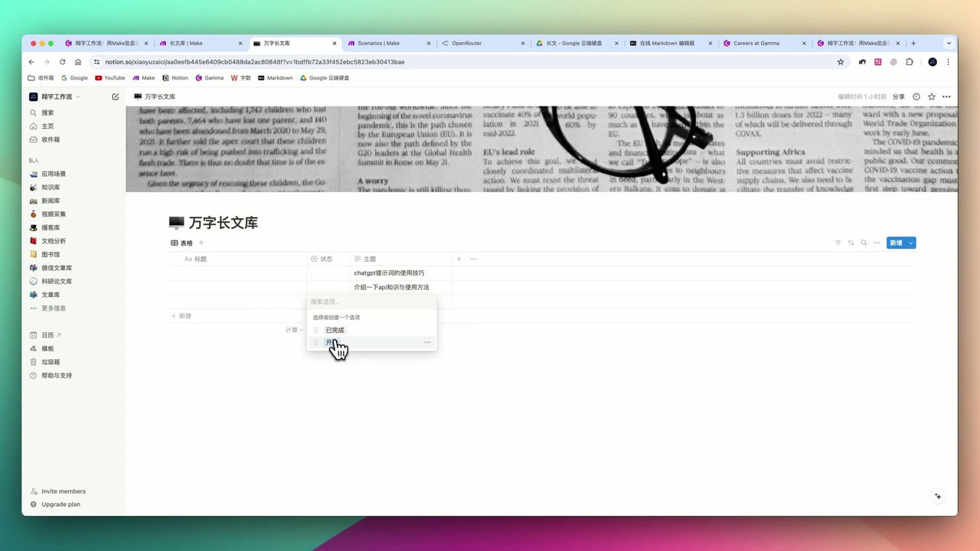Open the 更多信息 expander in the sidebar
The height and width of the screenshot is (551, 980).
click(x=54, y=308)
